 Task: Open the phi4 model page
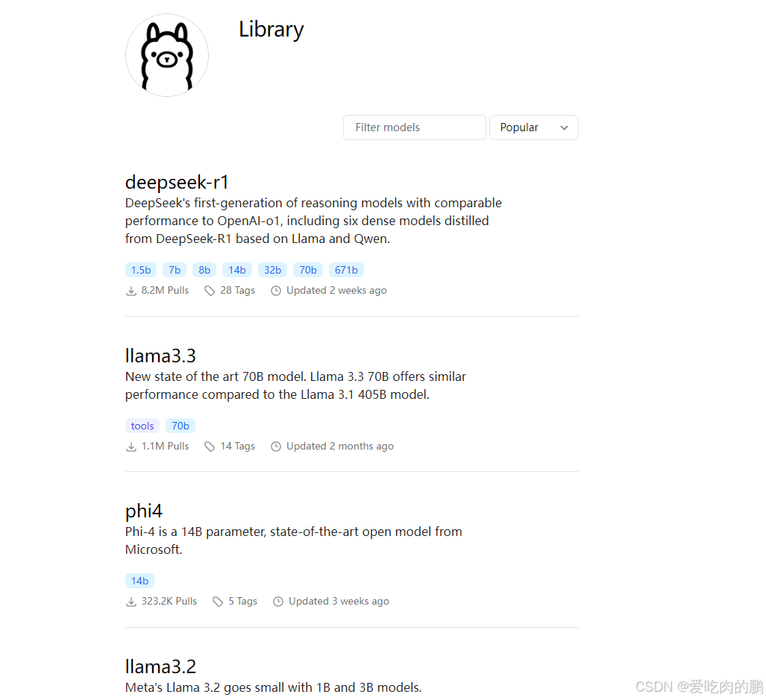144,511
